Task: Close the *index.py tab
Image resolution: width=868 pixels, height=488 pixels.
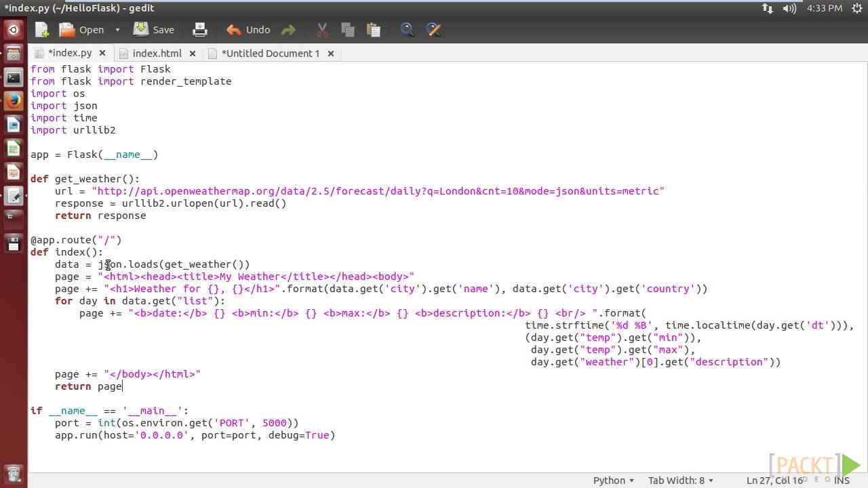Action: tap(103, 53)
